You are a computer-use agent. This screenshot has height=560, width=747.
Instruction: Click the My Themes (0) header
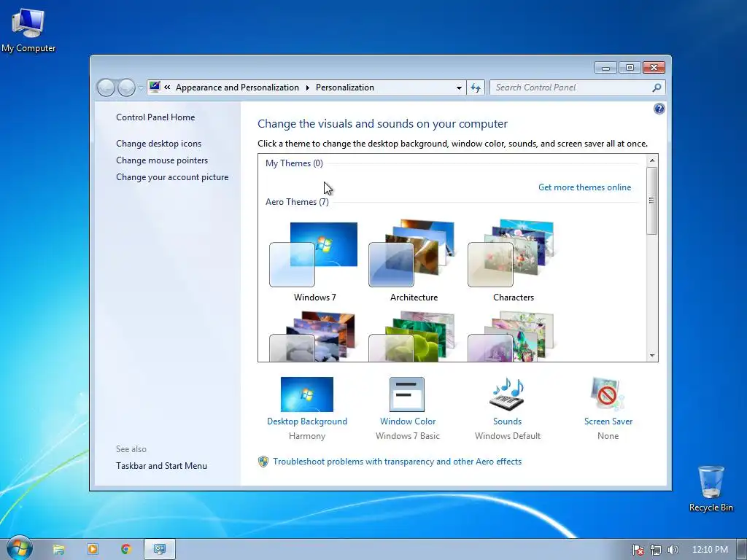[x=294, y=163]
